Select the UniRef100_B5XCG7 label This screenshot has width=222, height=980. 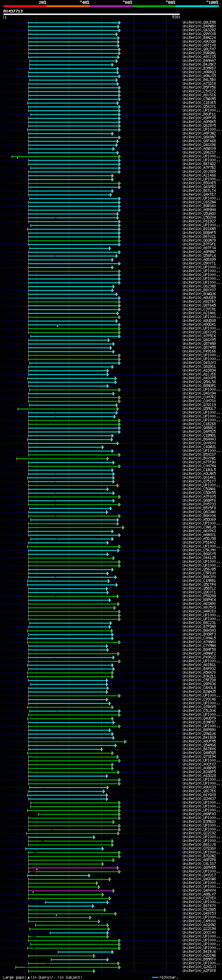coord(199,455)
